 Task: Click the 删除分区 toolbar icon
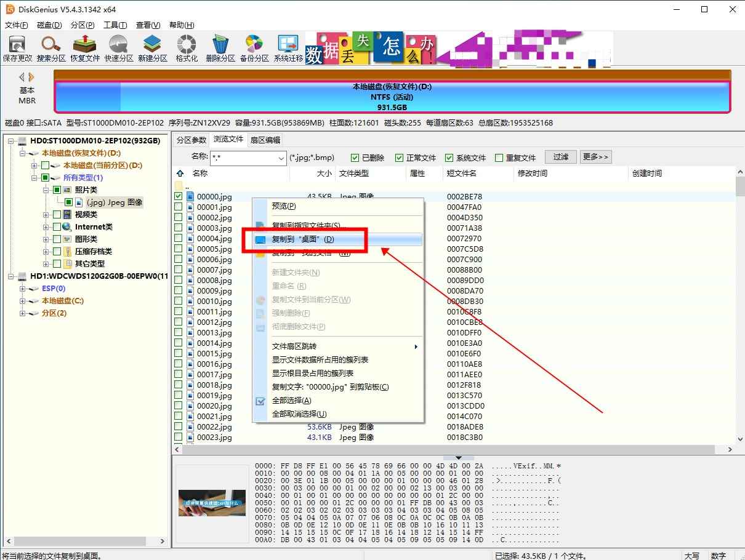point(220,49)
